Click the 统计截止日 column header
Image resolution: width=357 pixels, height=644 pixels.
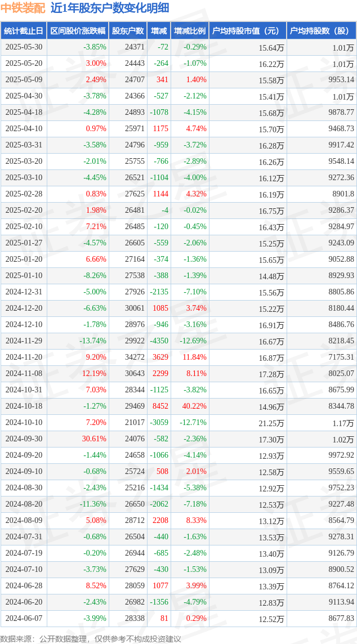coord(24,31)
